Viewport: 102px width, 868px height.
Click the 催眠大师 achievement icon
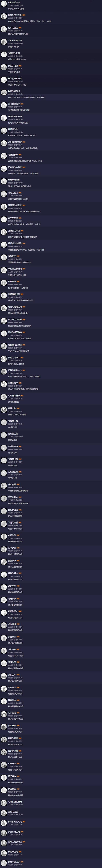click(4, 410)
